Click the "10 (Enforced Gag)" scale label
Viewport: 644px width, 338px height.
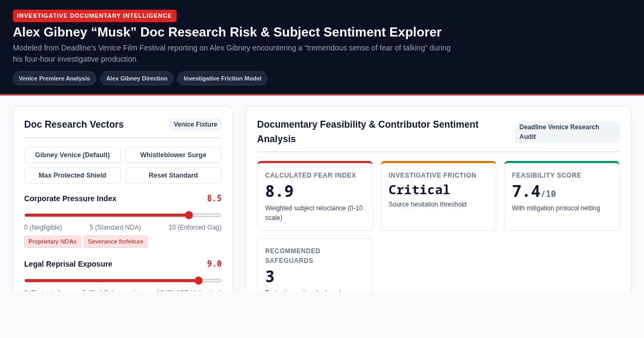[x=195, y=227]
